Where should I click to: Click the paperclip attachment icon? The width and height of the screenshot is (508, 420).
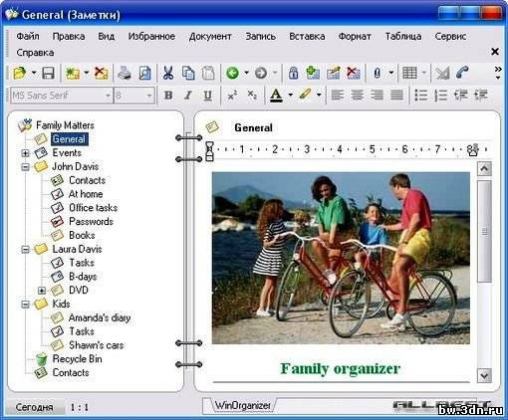pyautogui.click(x=377, y=73)
